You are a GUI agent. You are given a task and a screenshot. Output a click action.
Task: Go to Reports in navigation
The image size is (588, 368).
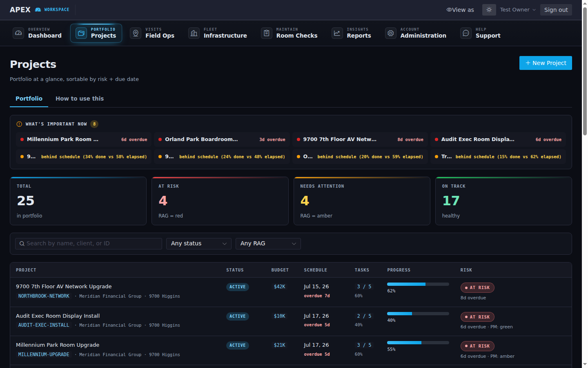[352, 33]
